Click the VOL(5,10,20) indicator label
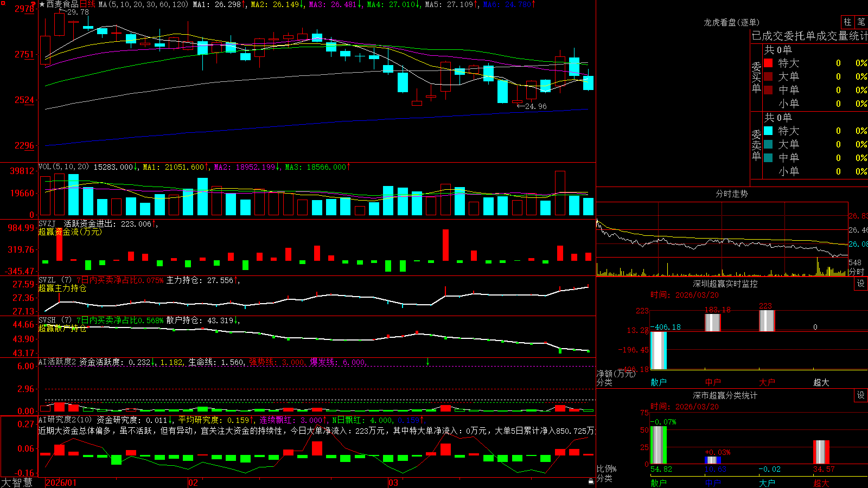The height and width of the screenshot is (488, 868). pyautogui.click(x=64, y=167)
